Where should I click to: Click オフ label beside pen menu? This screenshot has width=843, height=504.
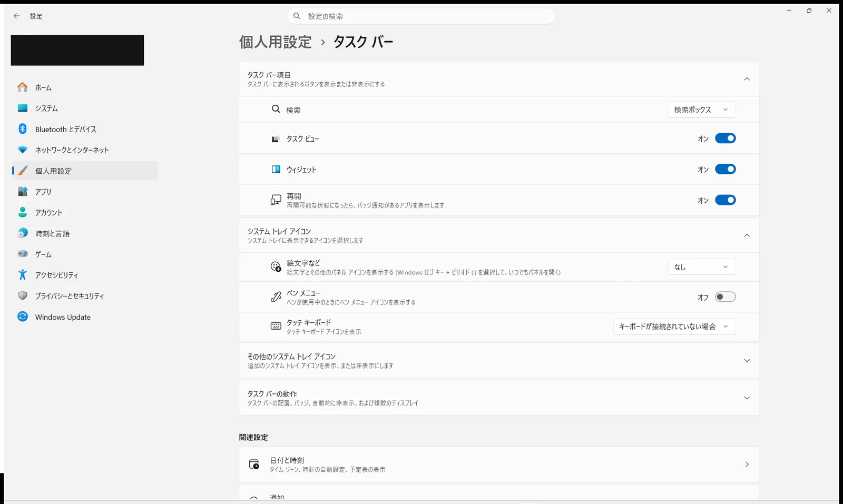point(703,298)
